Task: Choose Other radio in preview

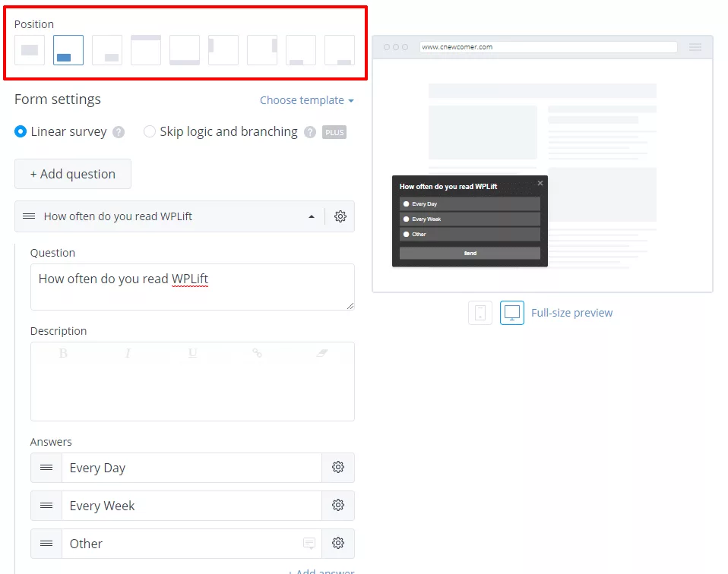Action: coord(407,235)
